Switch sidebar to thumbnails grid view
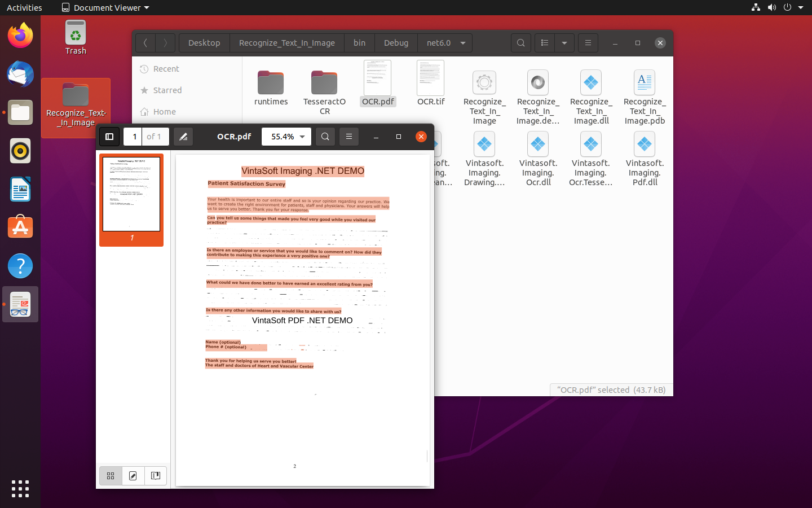Screen dimensions: 812x508 click(111, 476)
